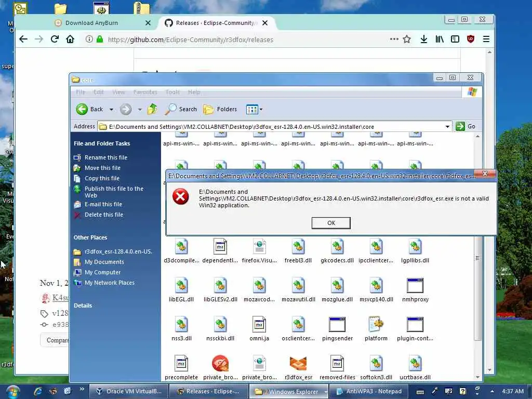Click Rename this file task
The image size is (532, 399).
[106, 157]
